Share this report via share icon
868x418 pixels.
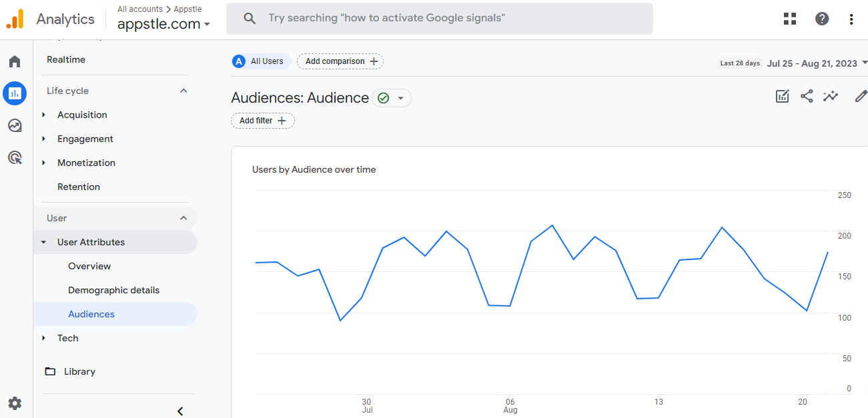pyautogui.click(x=807, y=96)
